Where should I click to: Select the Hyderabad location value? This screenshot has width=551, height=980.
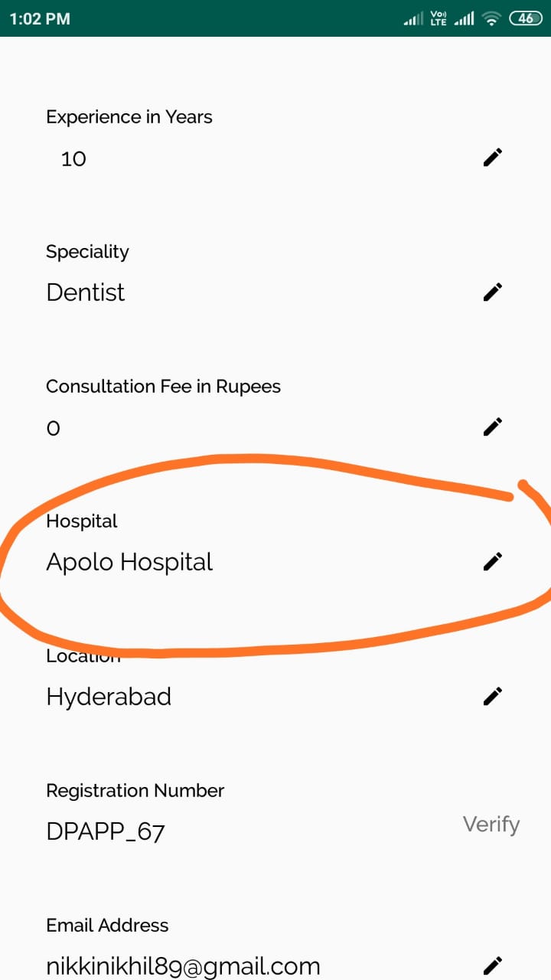click(109, 697)
